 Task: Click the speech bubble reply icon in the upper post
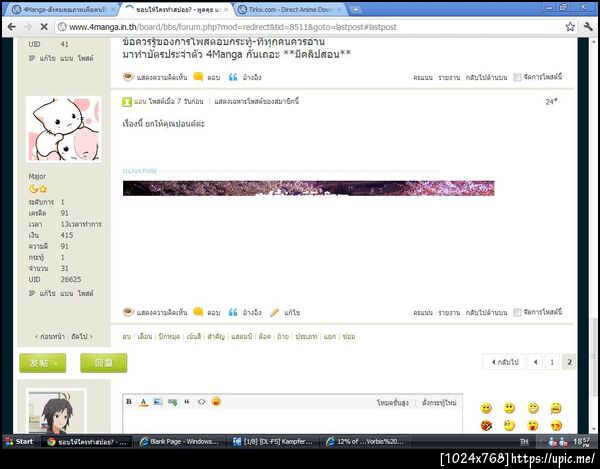[x=198, y=77]
